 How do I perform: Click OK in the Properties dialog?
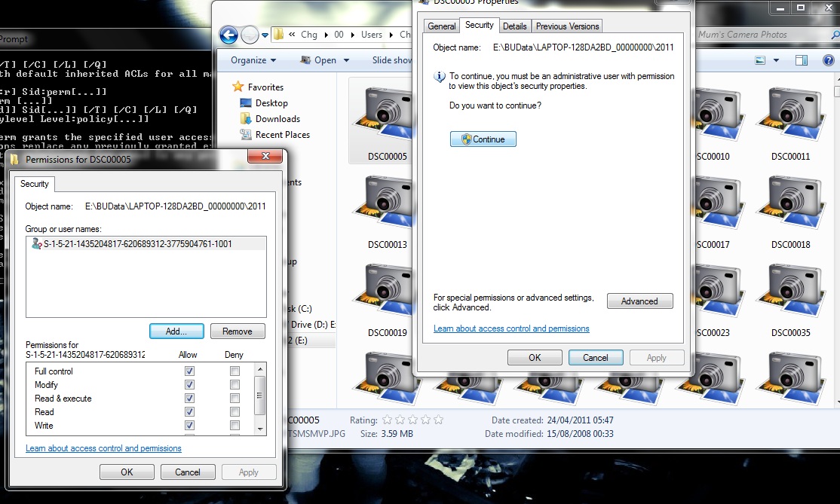point(535,357)
